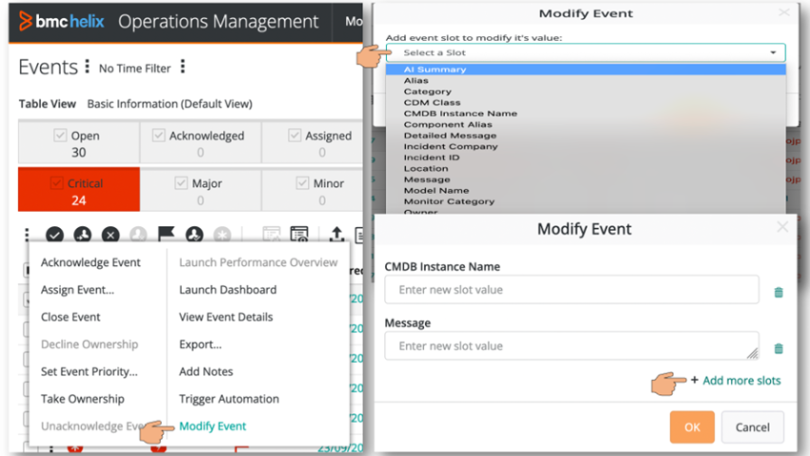Click into the Message slot value field
This screenshot has width=810, height=456.
pyautogui.click(x=570, y=346)
